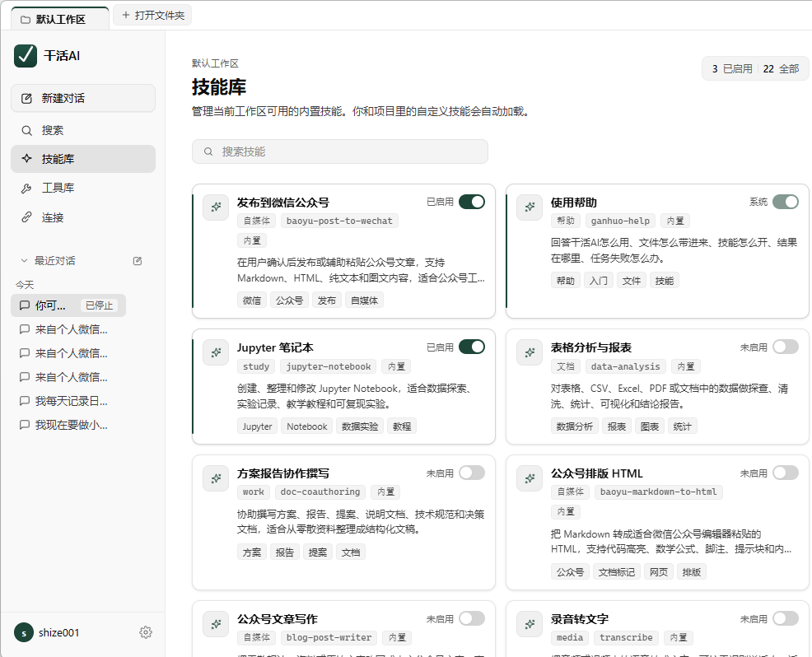
Task: Click chat bubble icon of 我每天记录日... conversation
Action: coord(25,401)
